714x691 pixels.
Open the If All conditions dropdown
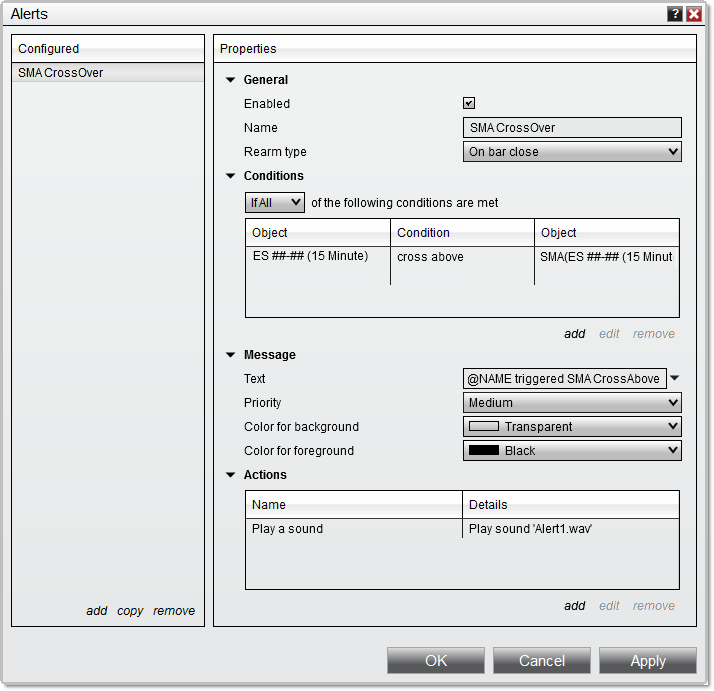(x=275, y=203)
